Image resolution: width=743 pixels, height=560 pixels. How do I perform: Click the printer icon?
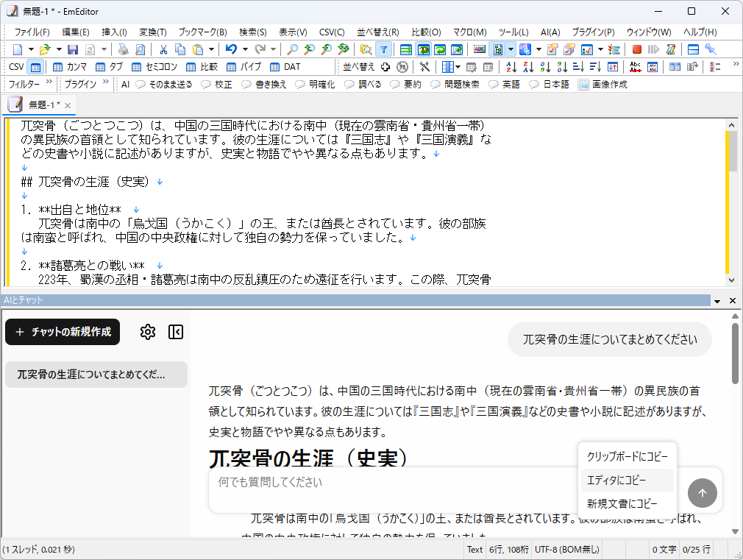click(x=123, y=49)
